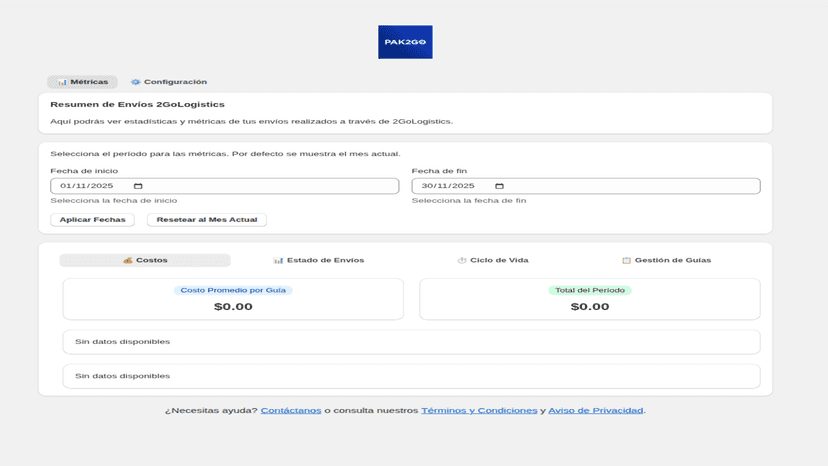828x466 pixels.
Task: Open the Configuración tab
Action: coord(169,82)
